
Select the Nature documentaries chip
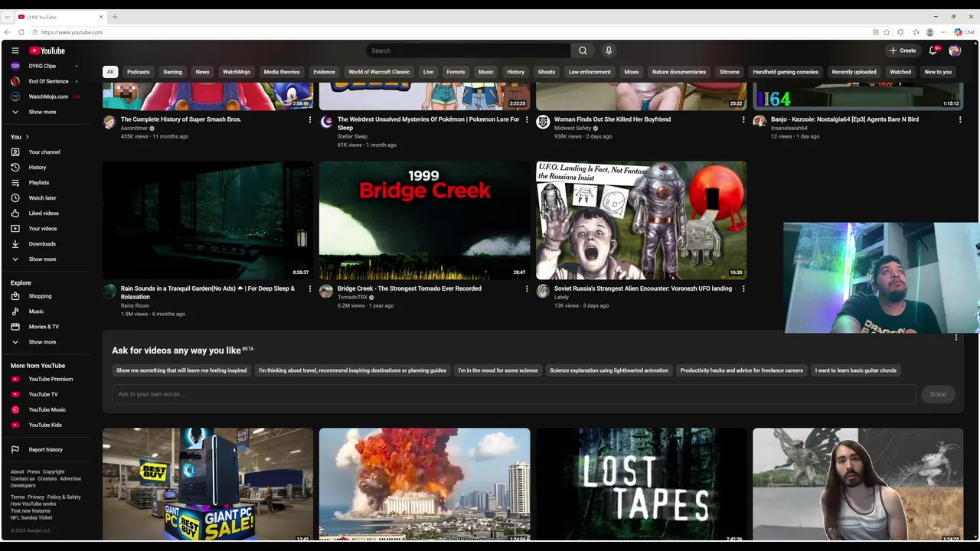tap(679, 72)
